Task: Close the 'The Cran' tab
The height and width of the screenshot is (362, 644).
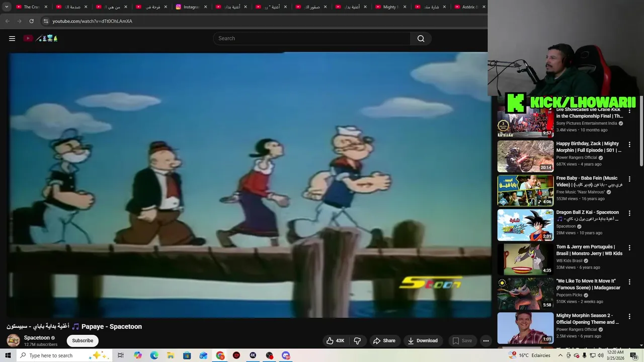Action: (x=46, y=7)
